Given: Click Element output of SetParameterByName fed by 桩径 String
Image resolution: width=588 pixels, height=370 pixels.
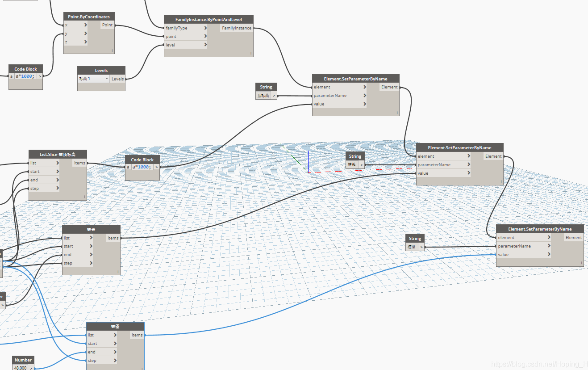Looking at the screenshot, I should coord(573,238).
